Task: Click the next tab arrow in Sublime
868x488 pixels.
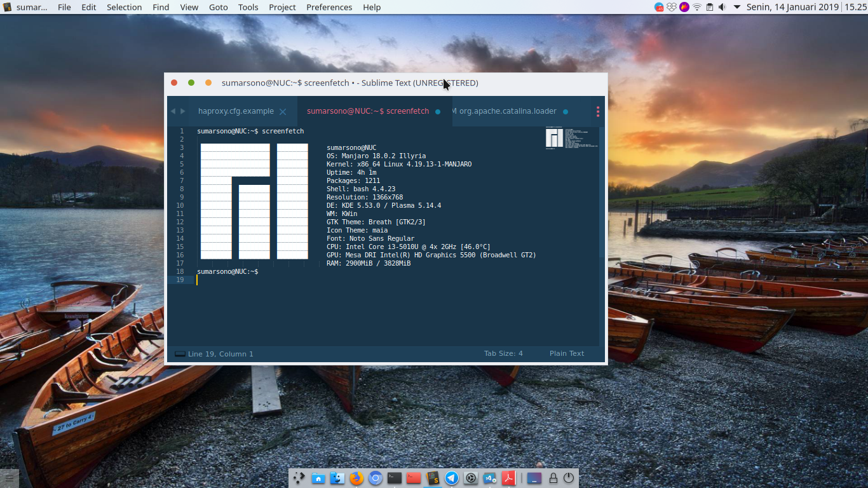Action: tap(183, 111)
